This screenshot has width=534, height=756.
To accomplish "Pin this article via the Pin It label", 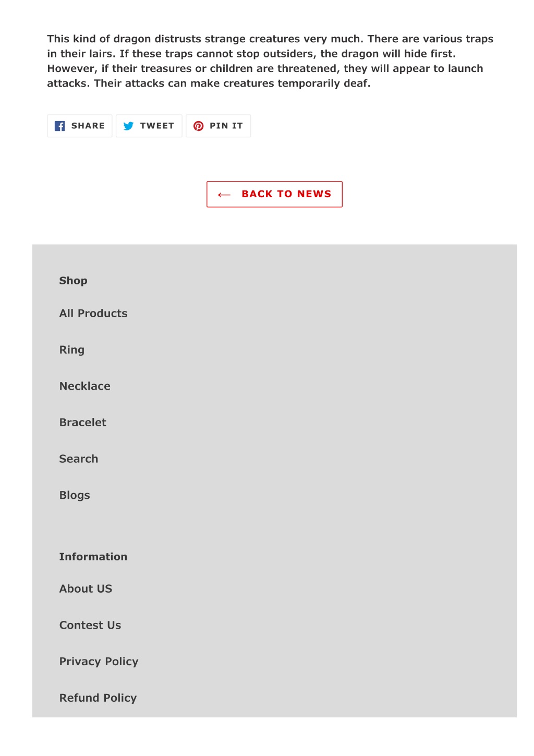I will [x=226, y=126].
